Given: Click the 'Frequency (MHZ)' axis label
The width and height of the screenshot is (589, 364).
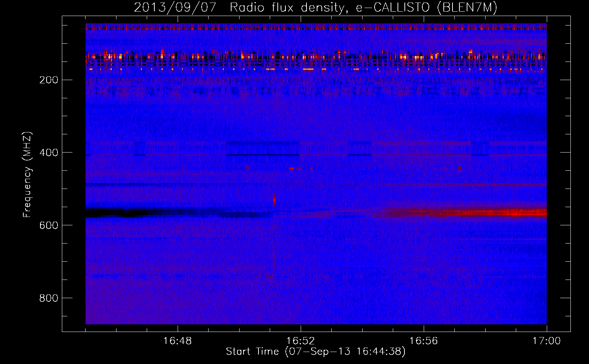Looking at the screenshot, I should [27, 175].
